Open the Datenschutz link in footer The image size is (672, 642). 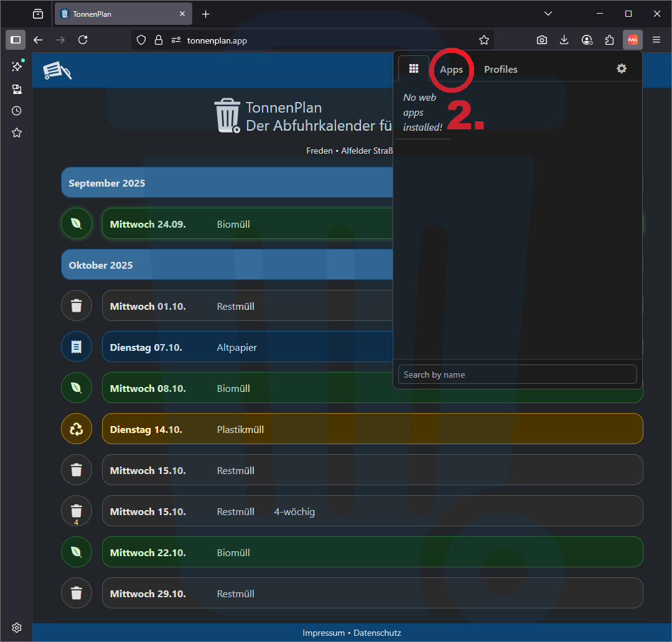click(x=377, y=633)
